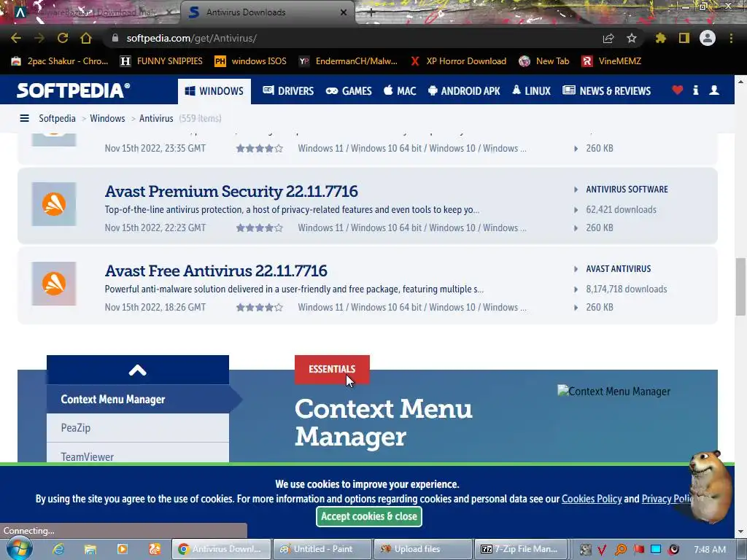This screenshot has height=560, width=747.
Task: Click the Softpedia breadcrumb link
Action: click(x=57, y=118)
